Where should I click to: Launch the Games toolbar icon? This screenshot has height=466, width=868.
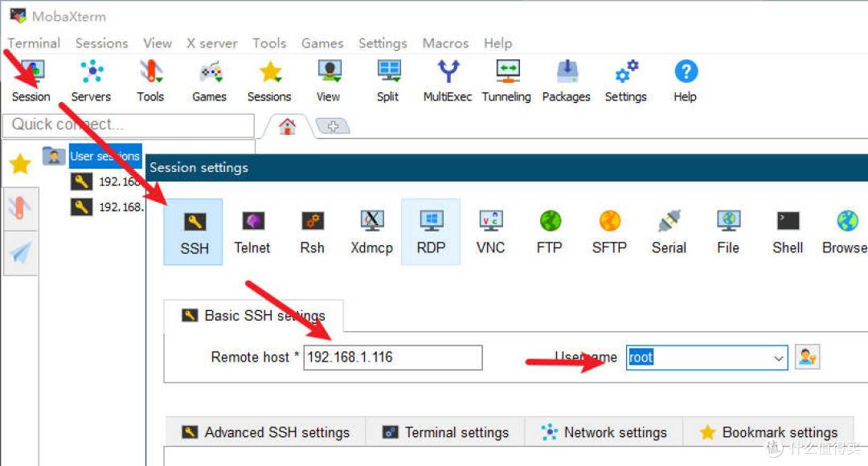pyautogui.click(x=210, y=81)
